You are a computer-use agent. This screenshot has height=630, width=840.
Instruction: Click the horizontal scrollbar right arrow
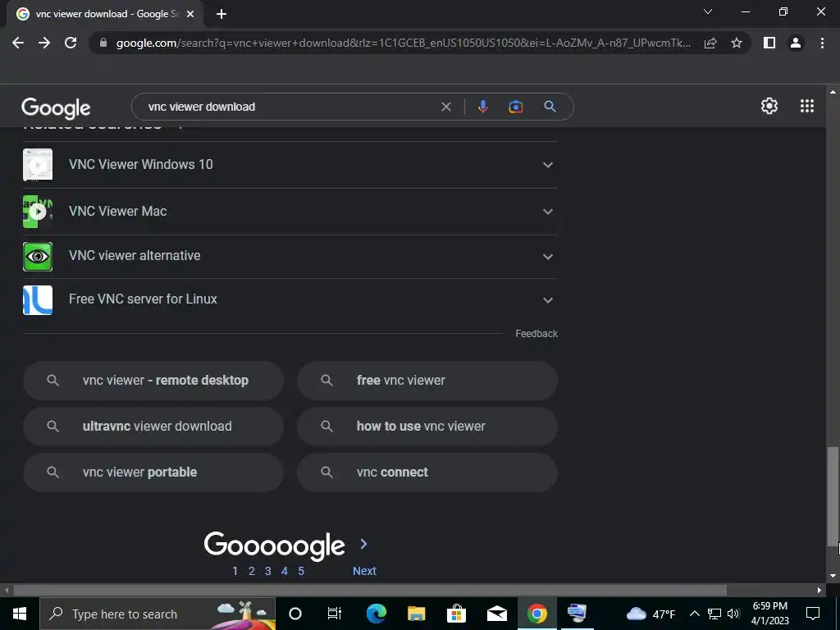tap(819, 591)
